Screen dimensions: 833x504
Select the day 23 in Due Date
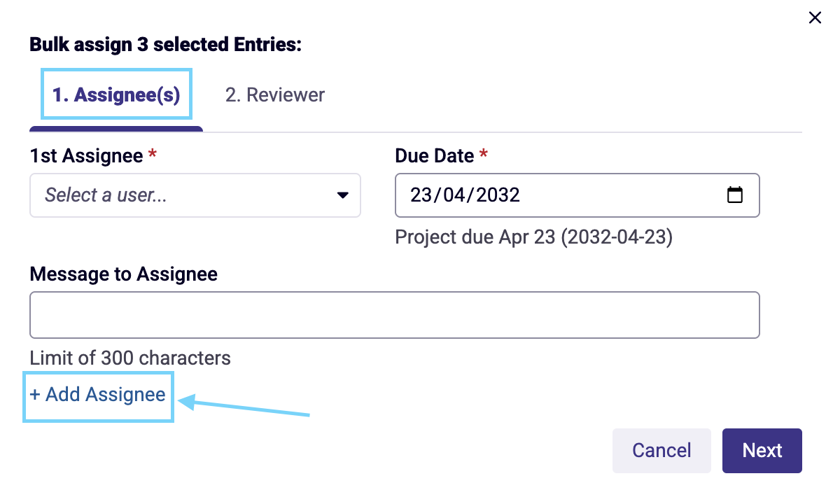pos(421,195)
